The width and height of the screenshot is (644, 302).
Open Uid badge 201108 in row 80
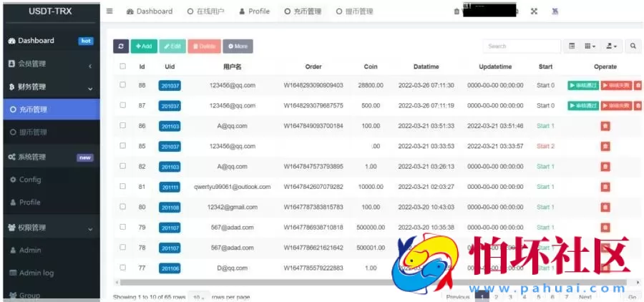[x=170, y=208]
